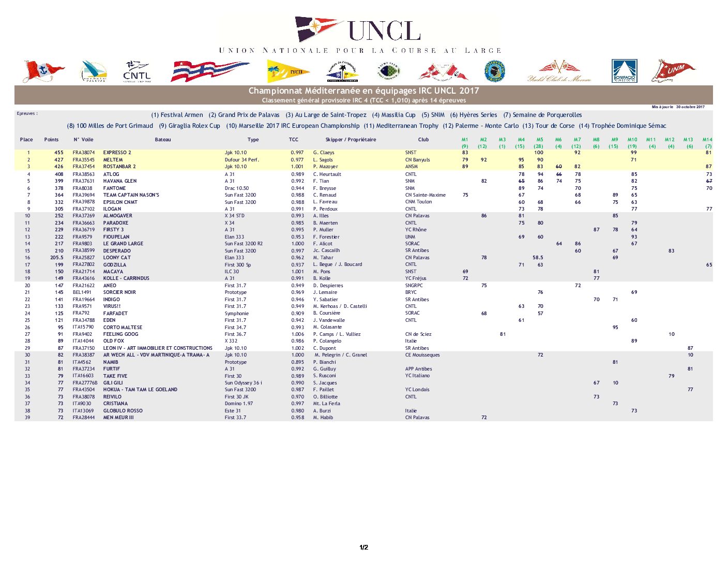
Task: Click club 'CN Sainte-Maxime'
Action: (x=426, y=195)
